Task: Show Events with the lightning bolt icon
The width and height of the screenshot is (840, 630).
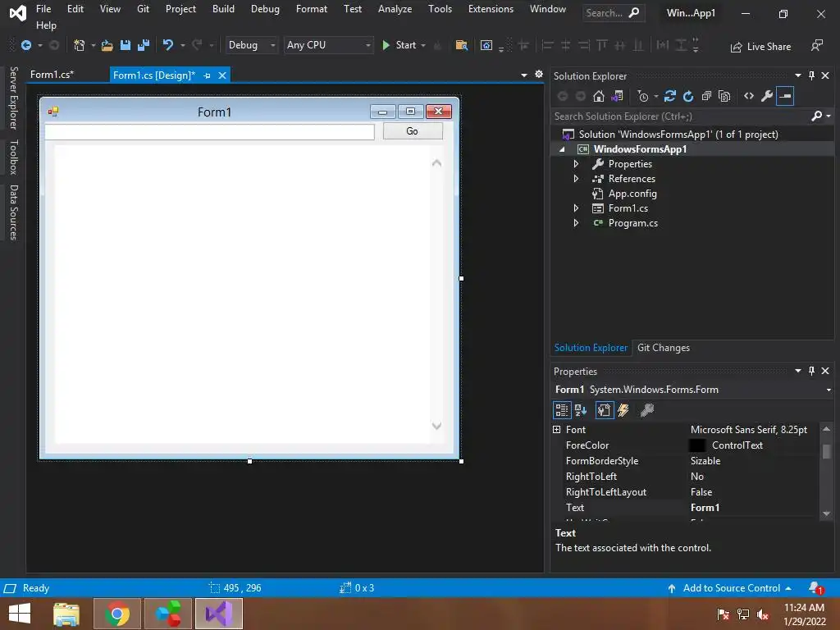Action: click(x=623, y=410)
